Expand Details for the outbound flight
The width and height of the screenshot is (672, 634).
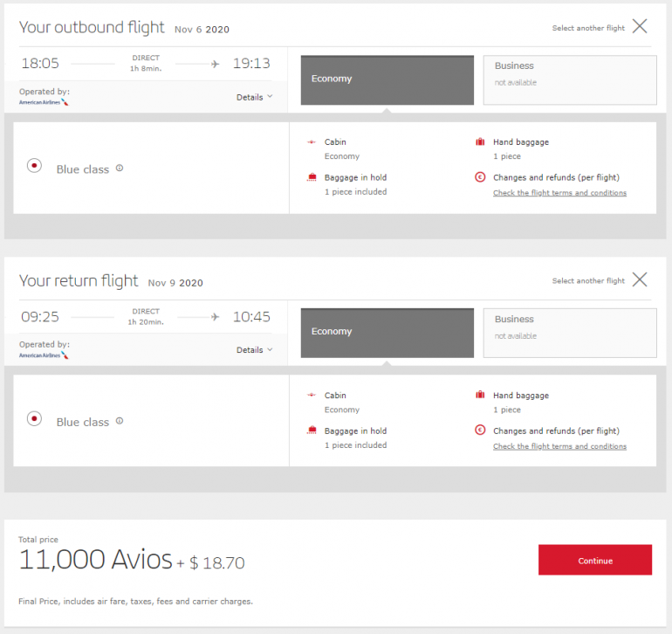point(254,97)
